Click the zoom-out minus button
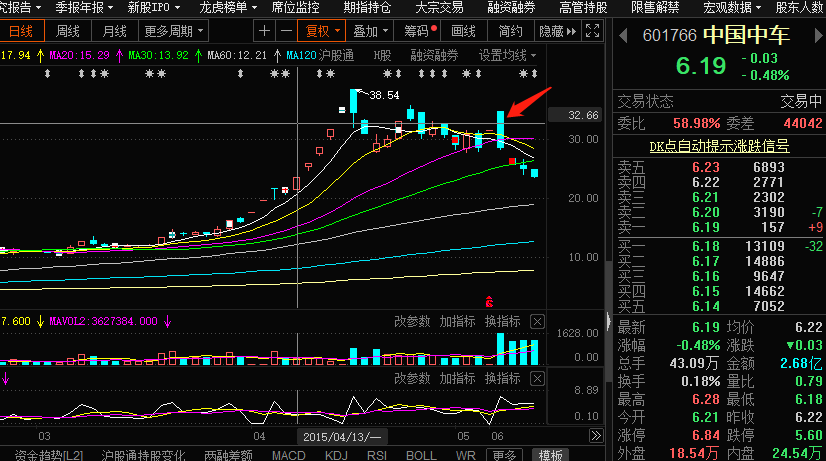 pyautogui.click(x=286, y=31)
